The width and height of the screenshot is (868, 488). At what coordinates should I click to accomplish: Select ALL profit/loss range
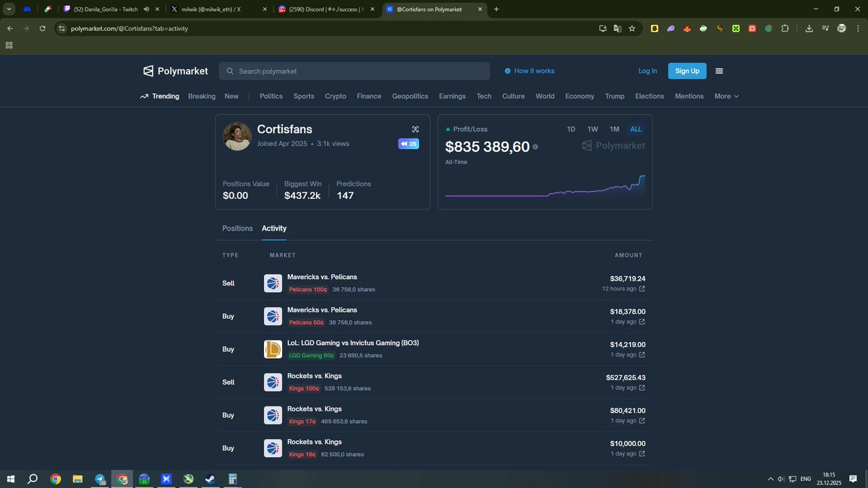pos(636,129)
